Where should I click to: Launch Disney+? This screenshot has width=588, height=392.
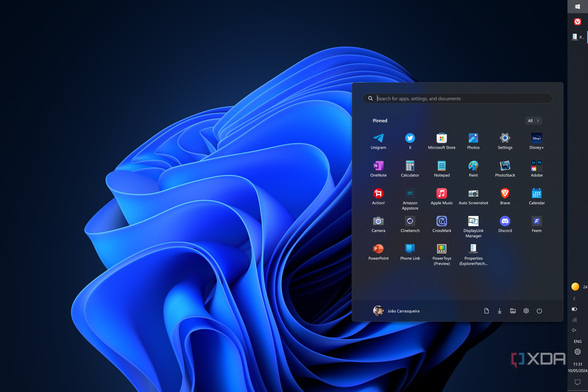tap(536, 141)
